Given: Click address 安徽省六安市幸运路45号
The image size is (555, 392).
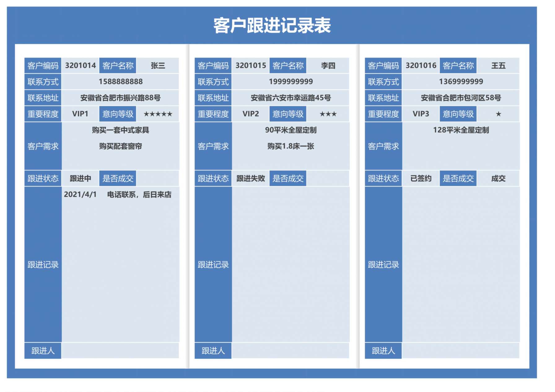Looking at the screenshot, I should click(291, 98).
